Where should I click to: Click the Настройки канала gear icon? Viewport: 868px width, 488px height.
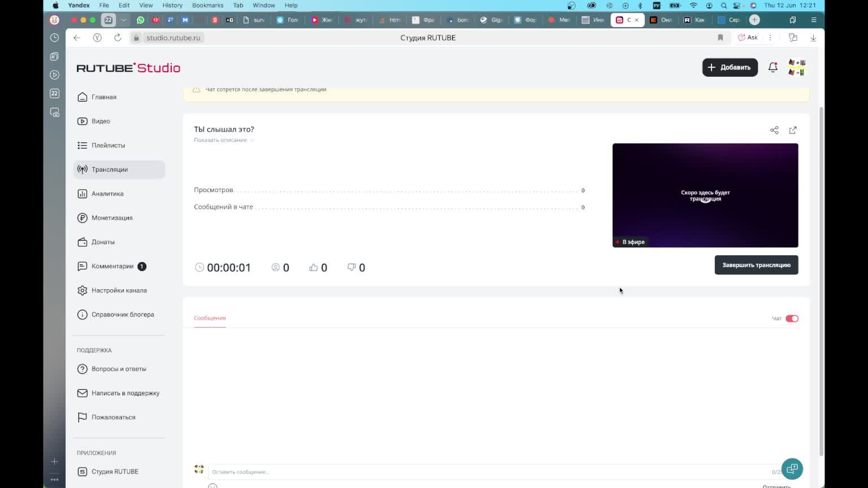pyautogui.click(x=83, y=290)
